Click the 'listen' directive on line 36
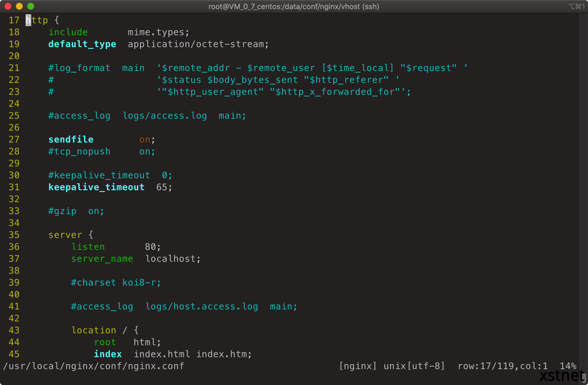Viewport: 588px width, 385px height. pyautogui.click(x=88, y=247)
